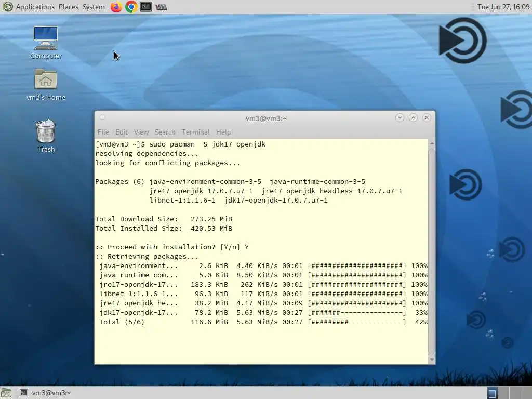Viewport: 532px width, 399px height.
Task: Click the scrollbar down arrow in terminal
Action: [432, 360]
